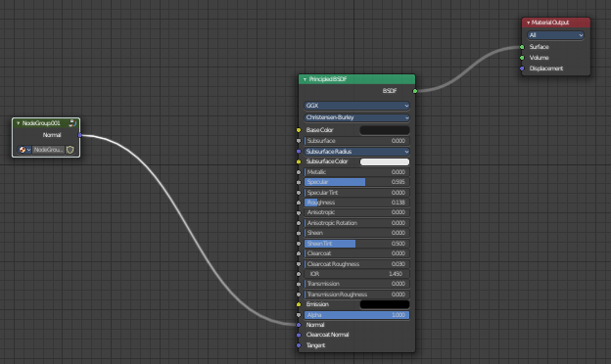Click the Normal output socket of NodeGroup.001
The width and height of the screenshot is (611, 364).
click(80, 135)
